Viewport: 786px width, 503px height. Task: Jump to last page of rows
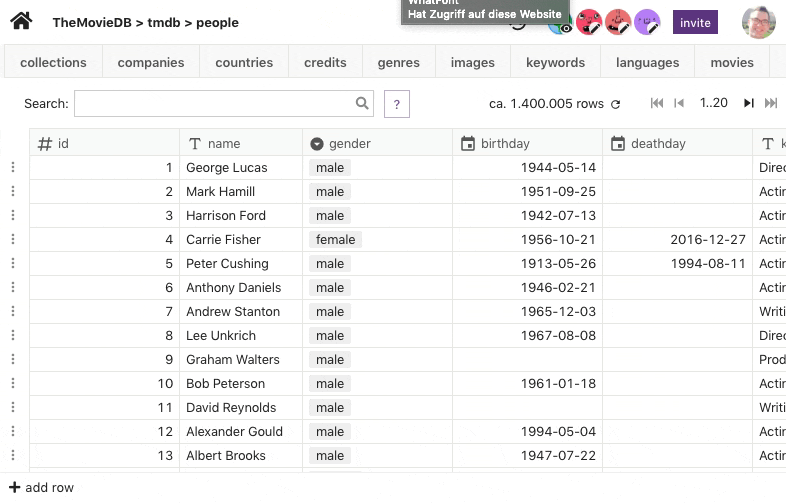(771, 103)
